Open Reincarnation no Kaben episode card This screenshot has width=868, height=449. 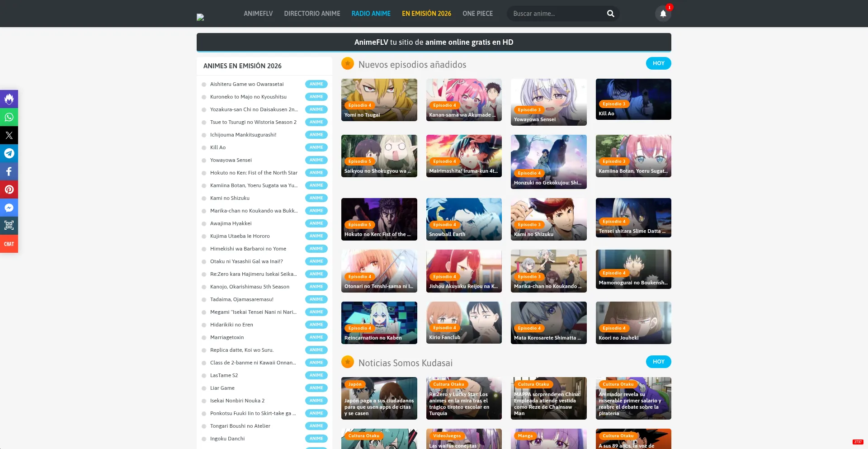pos(379,323)
